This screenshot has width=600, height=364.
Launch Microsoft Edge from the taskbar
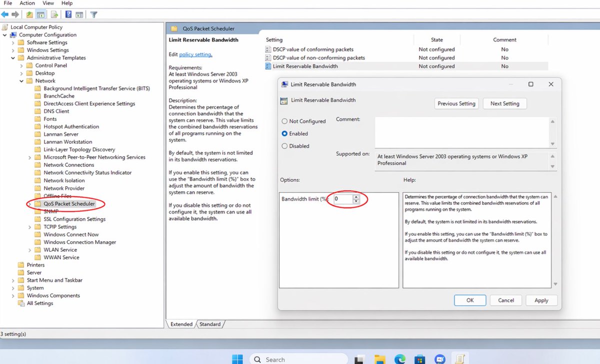pyautogui.click(x=400, y=359)
